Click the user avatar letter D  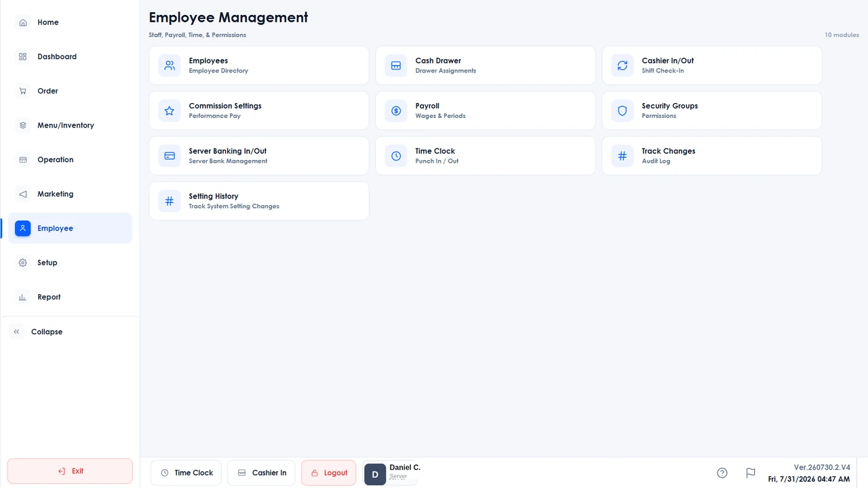375,474
